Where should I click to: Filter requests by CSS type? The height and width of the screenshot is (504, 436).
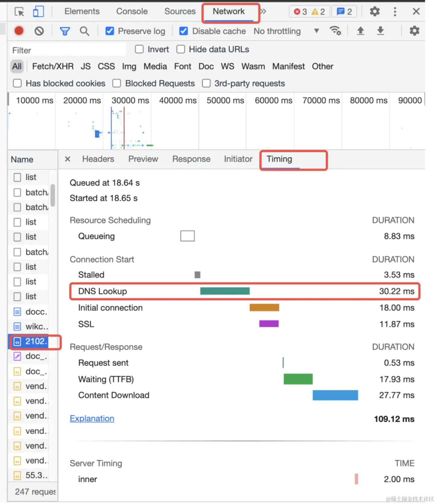[106, 66]
